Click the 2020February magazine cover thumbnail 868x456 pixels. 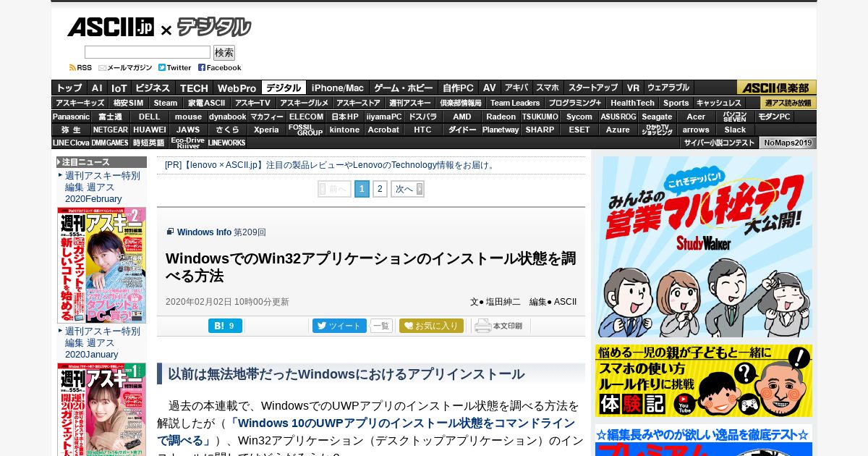(102, 265)
